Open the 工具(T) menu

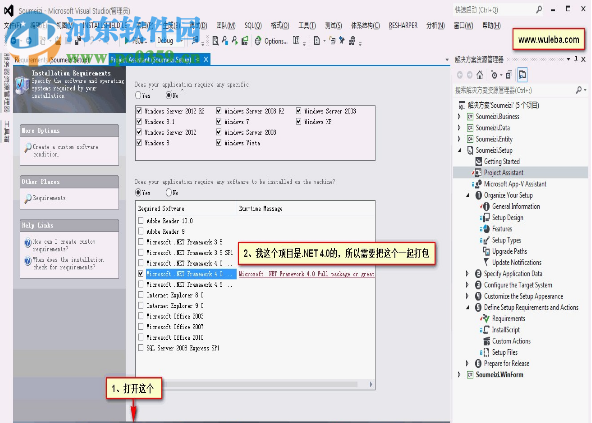tap(307, 25)
